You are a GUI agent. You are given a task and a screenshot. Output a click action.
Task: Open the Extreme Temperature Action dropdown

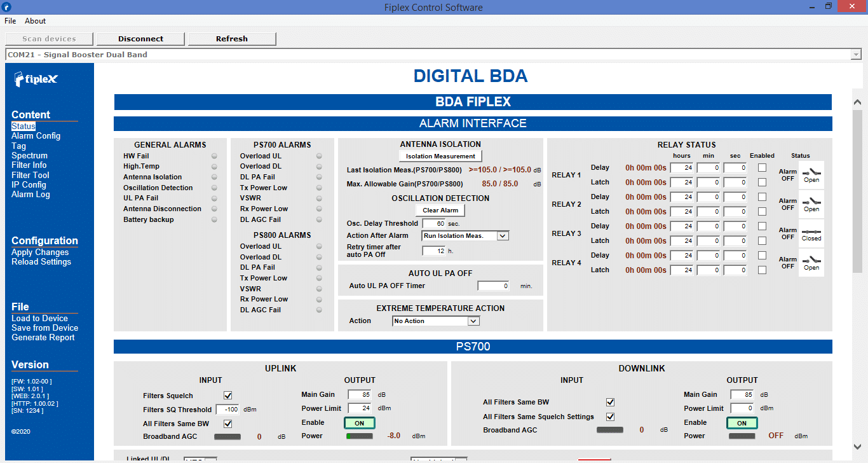pyautogui.click(x=436, y=321)
